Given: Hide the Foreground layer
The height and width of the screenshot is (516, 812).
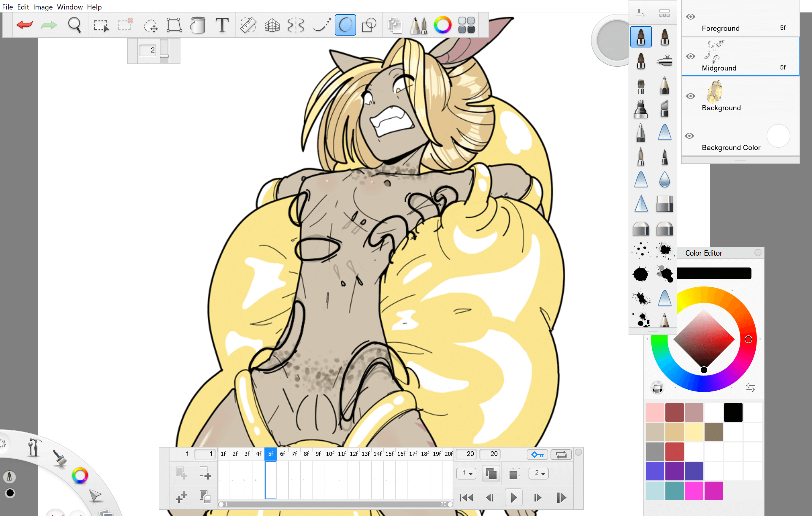Looking at the screenshot, I should coord(690,17).
